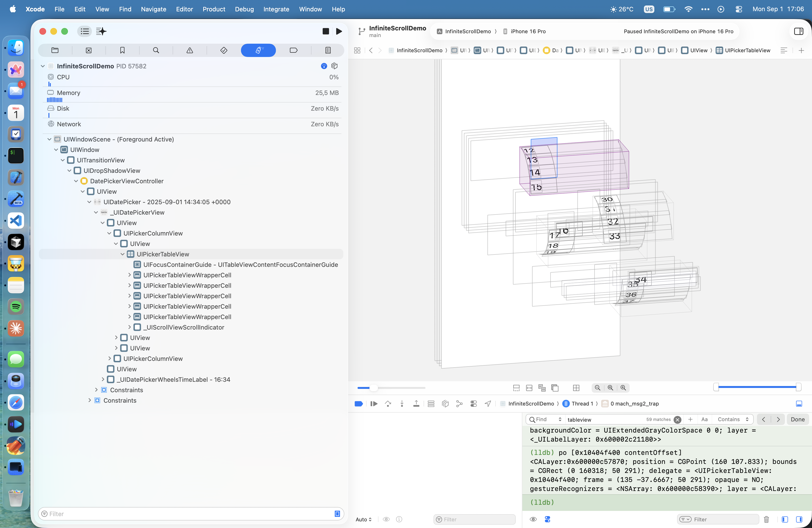Collapse the UIPickerTableView tree item
This screenshot has width=812, height=528.
click(x=122, y=254)
